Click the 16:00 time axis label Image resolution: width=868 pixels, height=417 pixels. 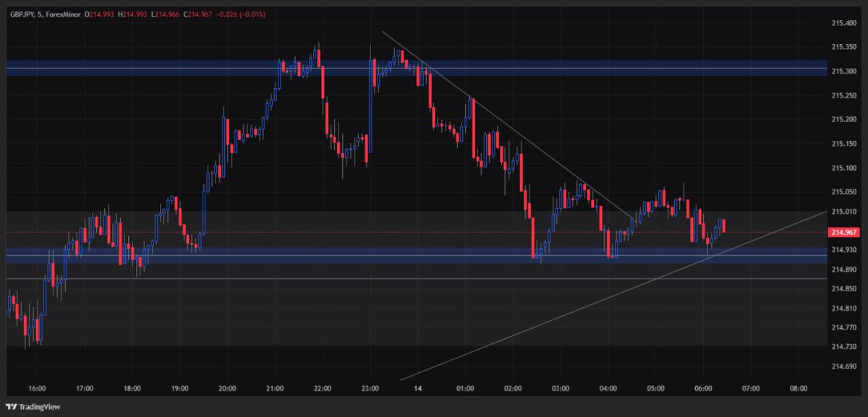coord(38,388)
